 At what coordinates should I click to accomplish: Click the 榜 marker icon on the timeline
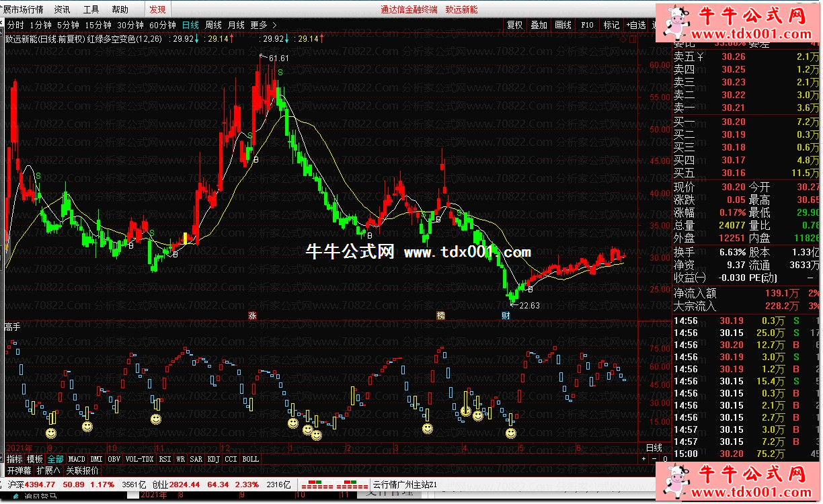[441, 315]
